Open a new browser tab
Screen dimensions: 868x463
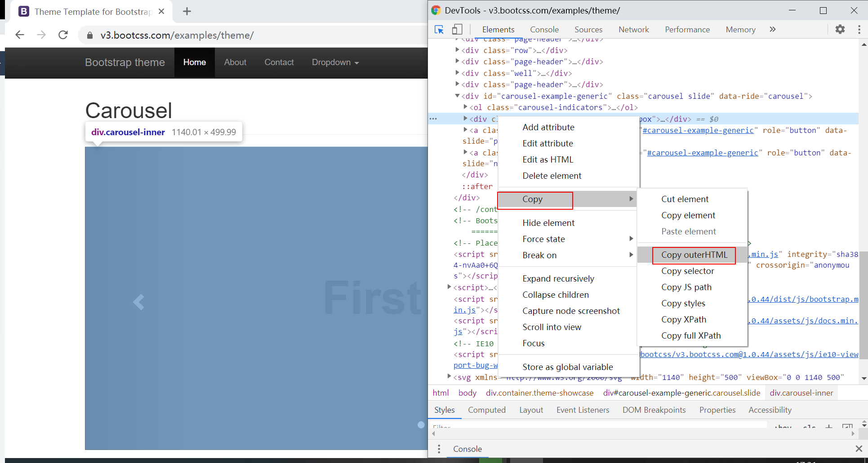[x=187, y=12]
